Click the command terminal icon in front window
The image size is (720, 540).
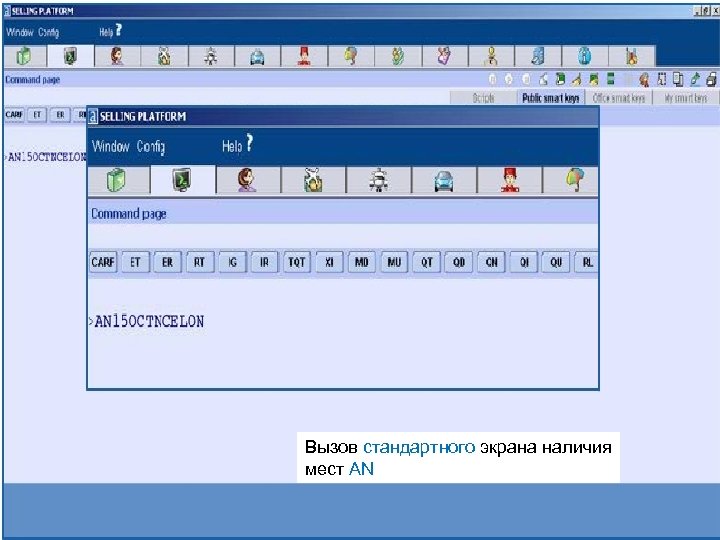[x=182, y=180]
